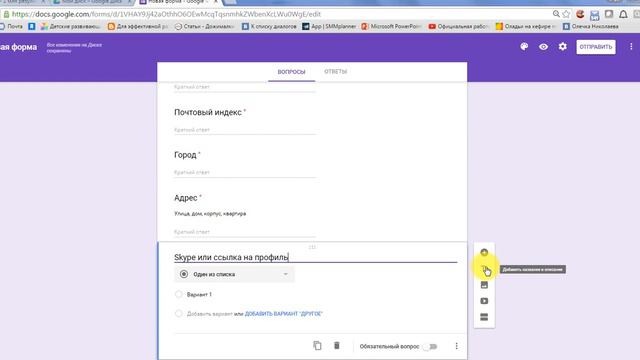The height and width of the screenshot is (360, 640).
Task: Click short answer field under Почтовый индекс
Action: pyautogui.click(x=245, y=130)
